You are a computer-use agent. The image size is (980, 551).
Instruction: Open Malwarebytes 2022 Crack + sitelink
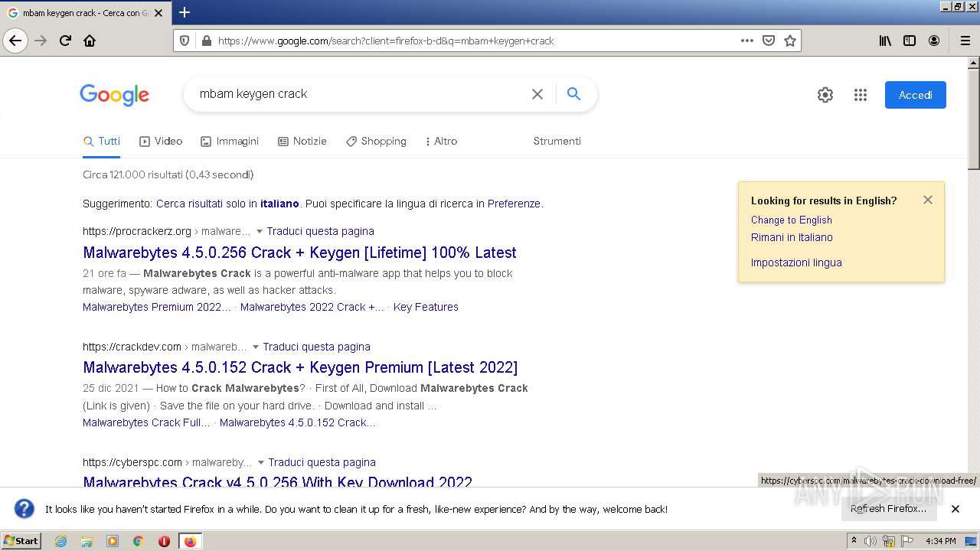pyautogui.click(x=312, y=308)
